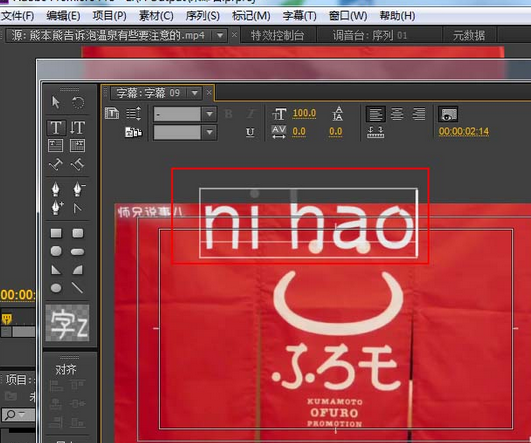Image resolution: width=531 pixels, height=443 pixels.
Task: Click the font size value 100.0
Action: 304,113
